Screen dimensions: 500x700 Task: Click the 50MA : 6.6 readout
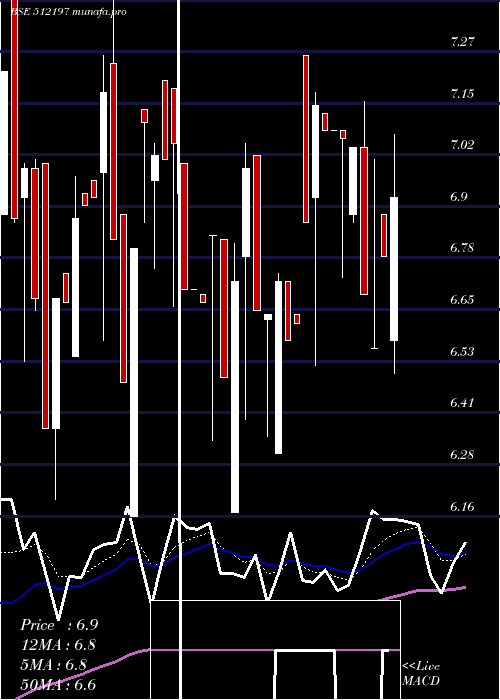(58, 684)
